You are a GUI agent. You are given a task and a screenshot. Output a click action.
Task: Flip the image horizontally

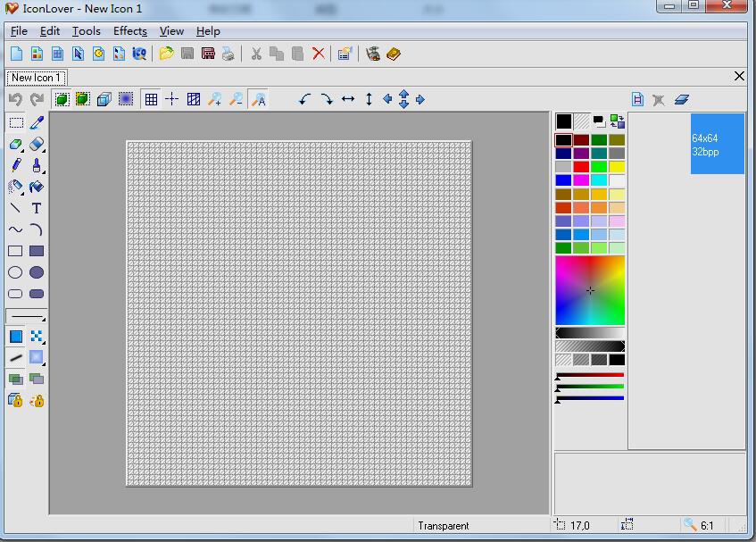pos(348,100)
